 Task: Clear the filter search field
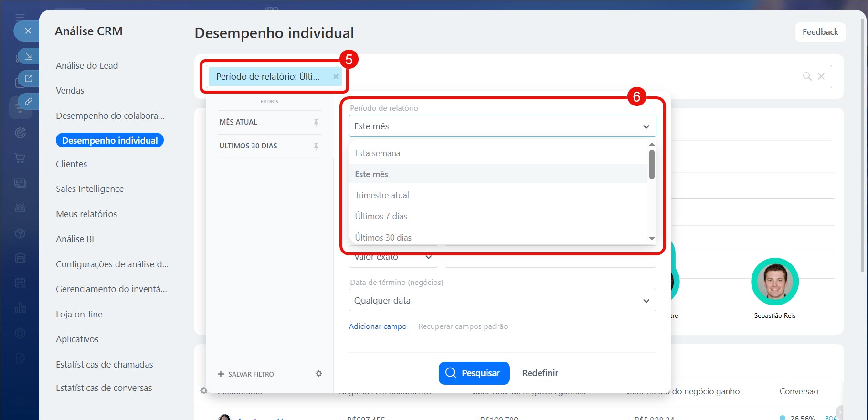point(821,76)
